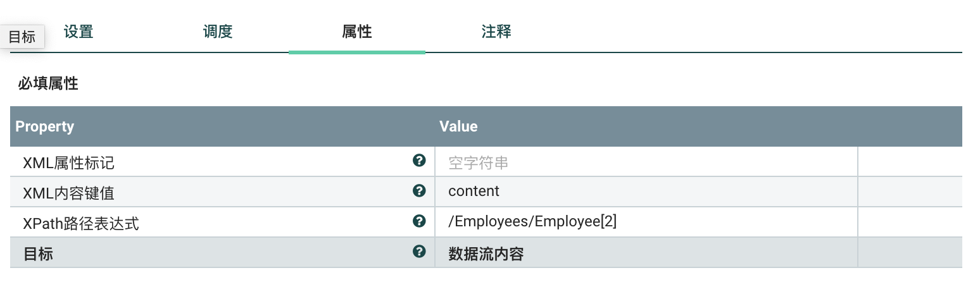
Task: Click the 目标 tooltip label
Action: click(22, 37)
